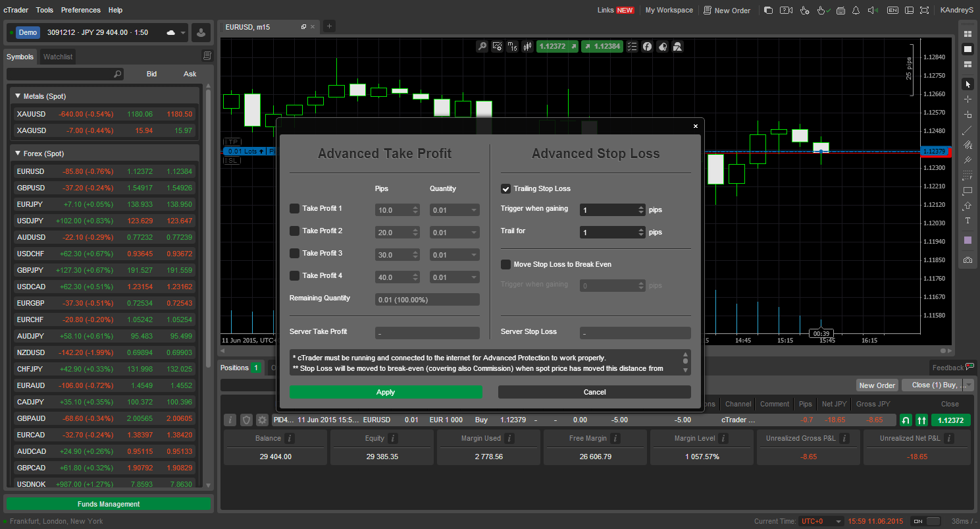
Task: Click the Feedback button
Action: pos(953,368)
